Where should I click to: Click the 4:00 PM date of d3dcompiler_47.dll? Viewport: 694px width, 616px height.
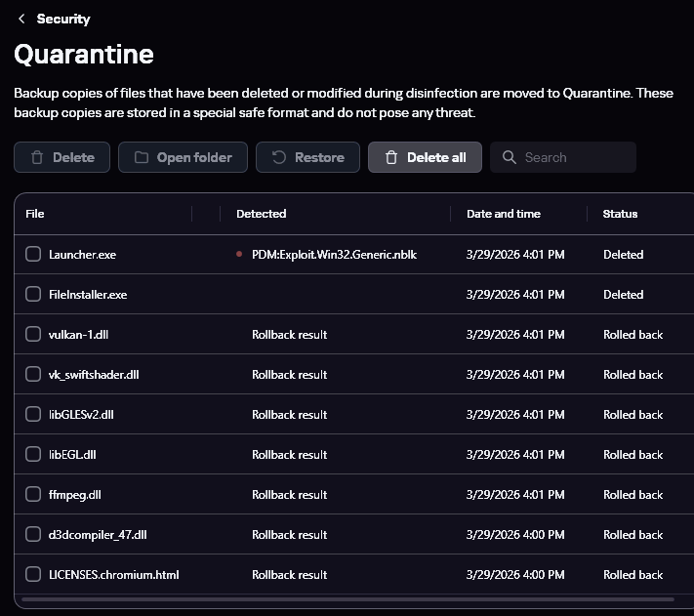click(515, 535)
